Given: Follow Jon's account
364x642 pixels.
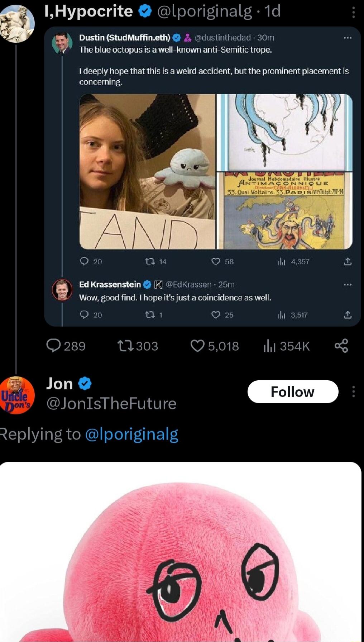Looking at the screenshot, I should pos(293,391).
